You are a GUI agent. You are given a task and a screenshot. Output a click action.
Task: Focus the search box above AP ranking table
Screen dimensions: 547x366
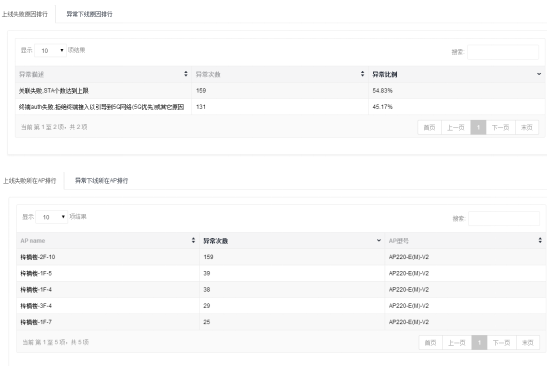click(504, 218)
